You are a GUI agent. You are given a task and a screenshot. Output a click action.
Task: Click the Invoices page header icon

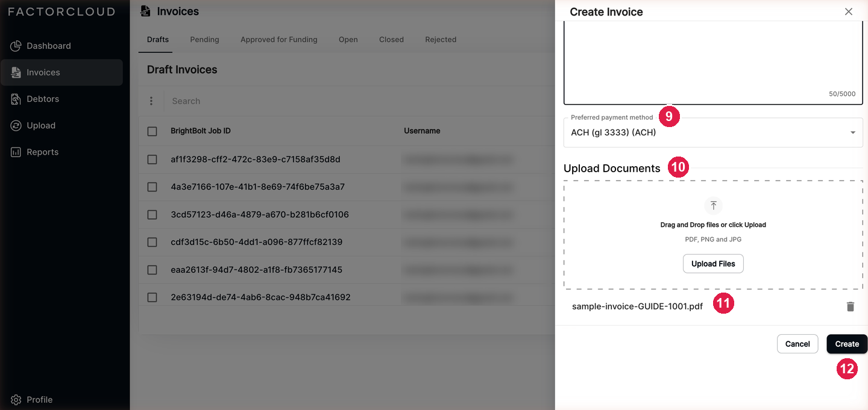[145, 11]
